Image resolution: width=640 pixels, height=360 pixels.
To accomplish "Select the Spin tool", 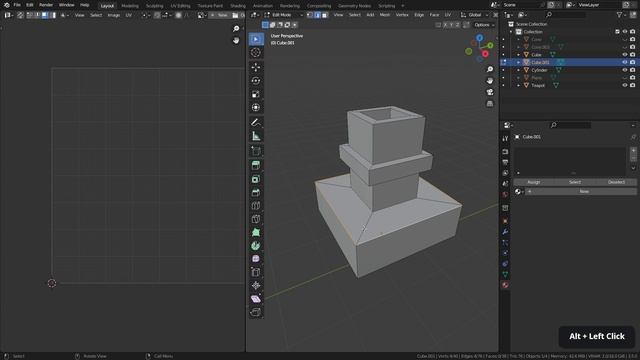I will (x=256, y=246).
